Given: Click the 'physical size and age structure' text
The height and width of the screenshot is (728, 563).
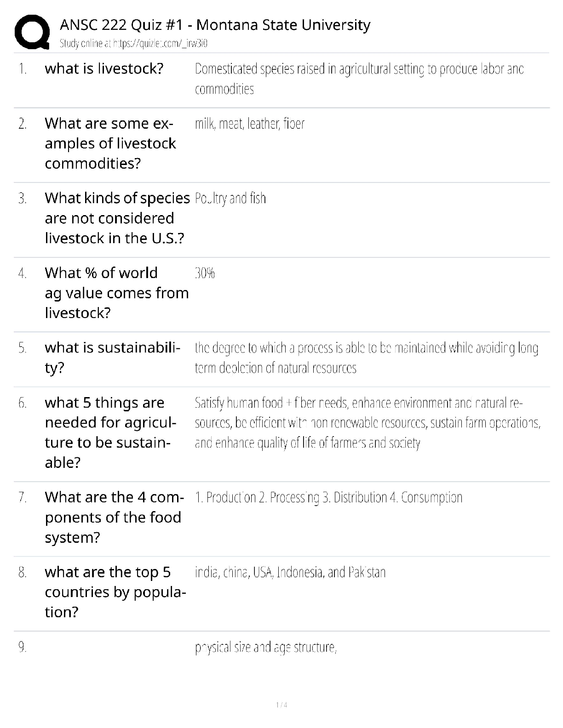Looking at the screenshot, I should pos(266,647).
